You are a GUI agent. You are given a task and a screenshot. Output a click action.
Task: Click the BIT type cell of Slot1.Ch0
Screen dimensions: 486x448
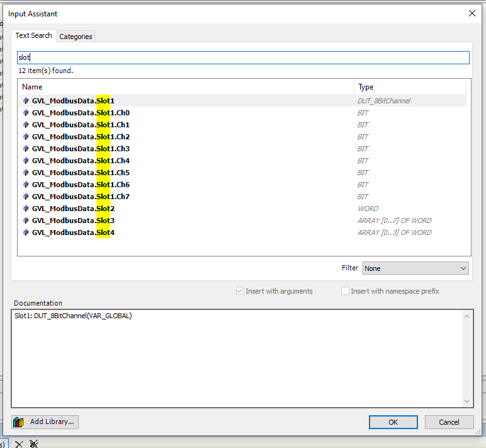pyautogui.click(x=363, y=113)
